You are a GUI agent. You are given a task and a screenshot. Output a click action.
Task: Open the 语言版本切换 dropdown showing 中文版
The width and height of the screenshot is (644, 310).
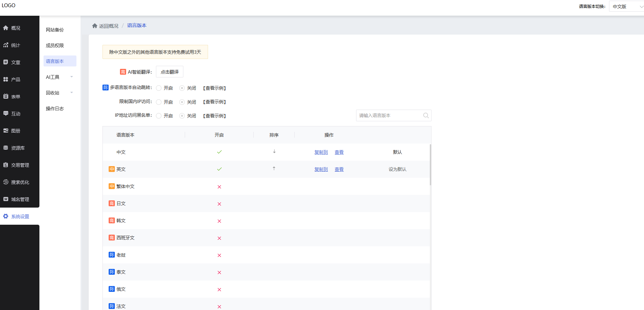click(627, 7)
